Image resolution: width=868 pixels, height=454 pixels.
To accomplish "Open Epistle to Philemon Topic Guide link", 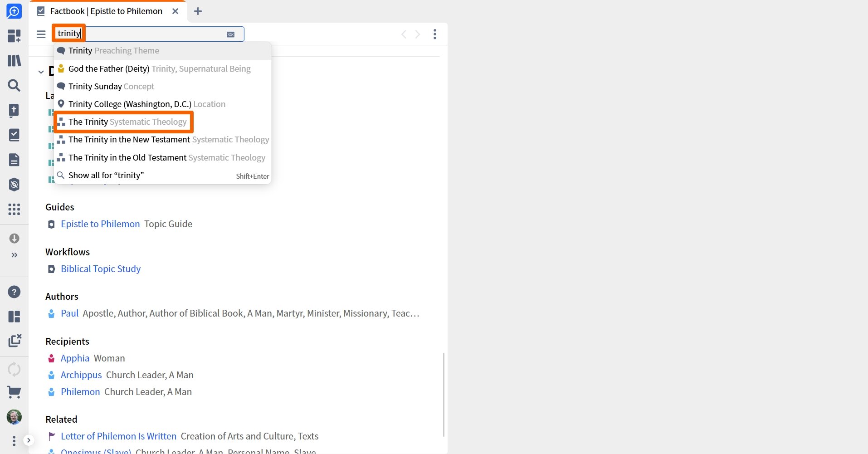I will click(x=100, y=224).
